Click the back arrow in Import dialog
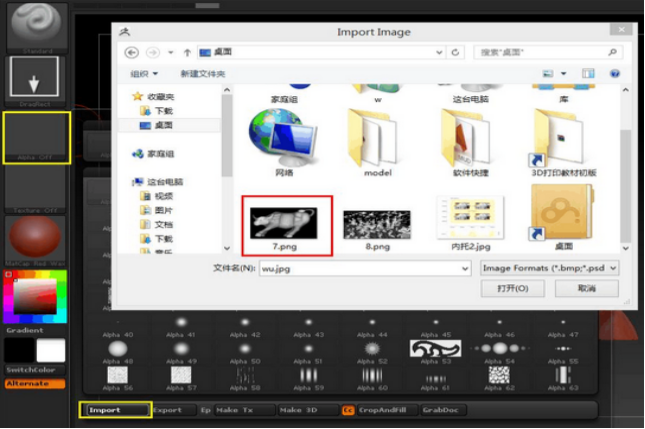 tap(131, 52)
